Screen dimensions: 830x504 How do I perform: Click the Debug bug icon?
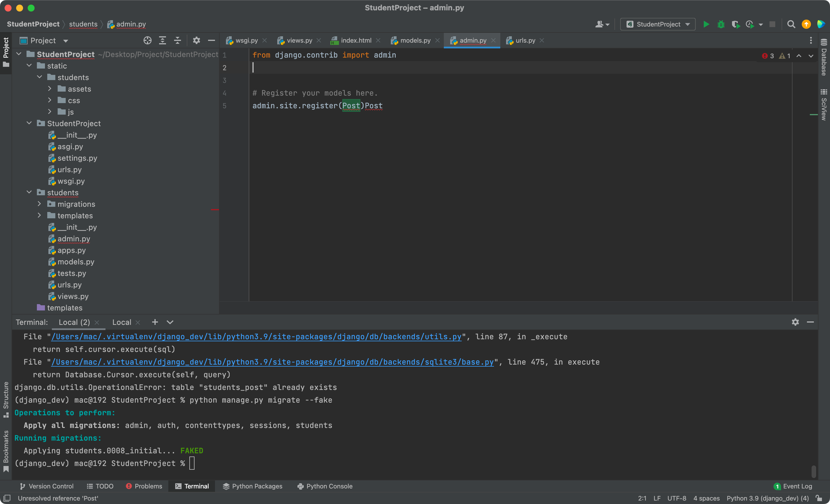pyautogui.click(x=720, y=24)
